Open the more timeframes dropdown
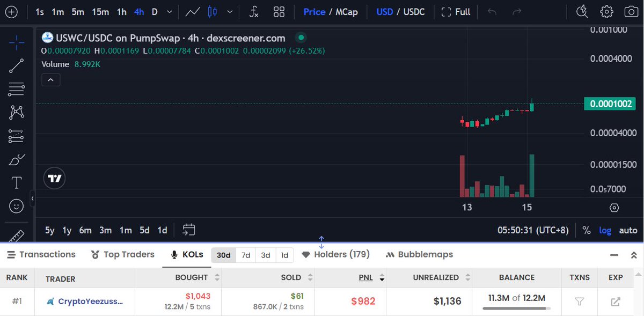The height and width of the screenshot is (316, 644). pyautogui.click(x=170, y=12)
